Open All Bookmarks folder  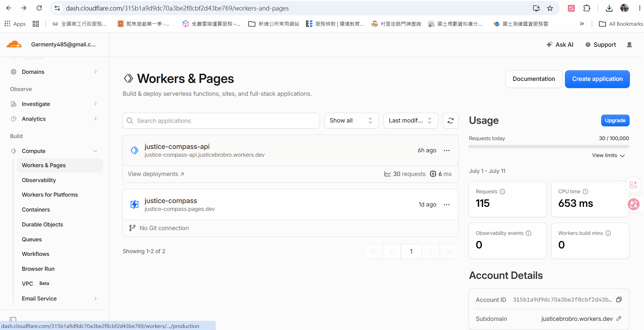point(621,24)
